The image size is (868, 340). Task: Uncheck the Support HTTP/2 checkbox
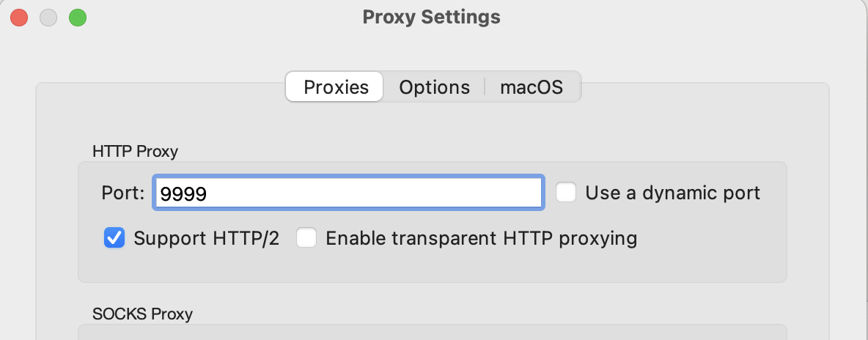[114, 237]
